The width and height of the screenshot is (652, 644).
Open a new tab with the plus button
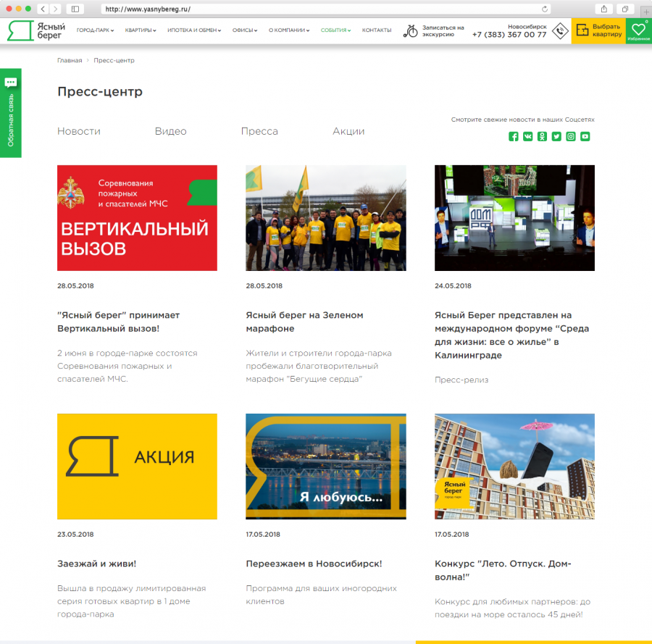(645, 12)
